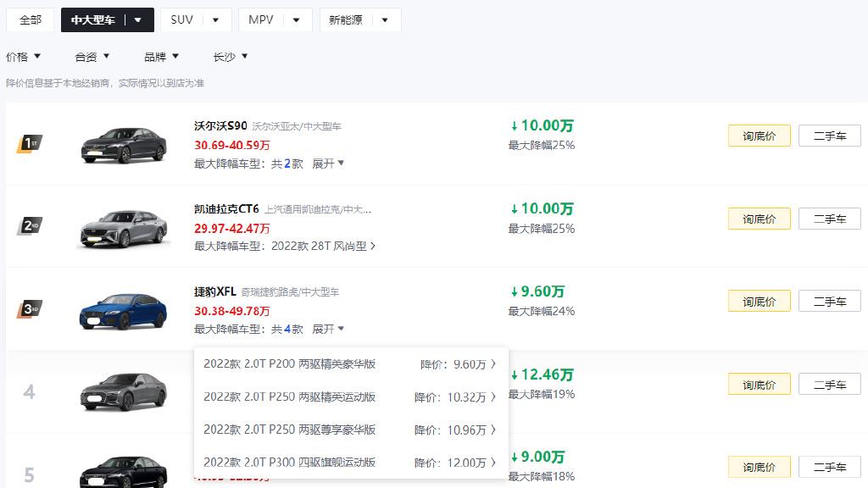Open the 长沙 city dropdown
Screen dimensions: 868x488
point(231,57)
